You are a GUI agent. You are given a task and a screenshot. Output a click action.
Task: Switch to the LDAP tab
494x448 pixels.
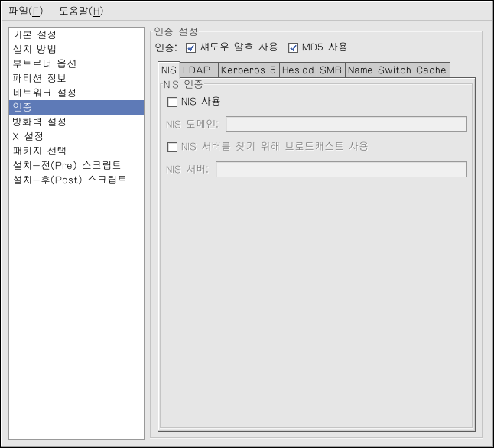(198, 70)
